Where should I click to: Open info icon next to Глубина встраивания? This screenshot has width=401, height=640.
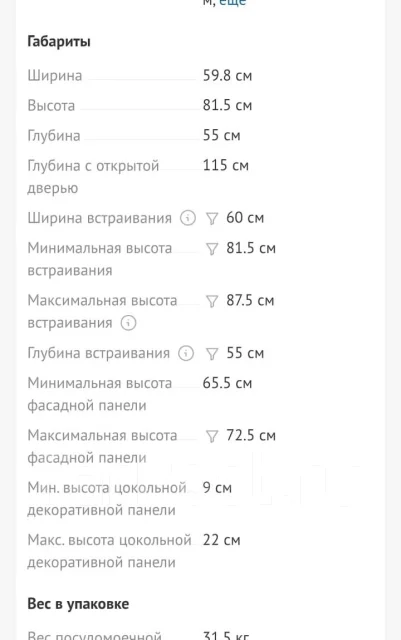click(x=186, y=353)
